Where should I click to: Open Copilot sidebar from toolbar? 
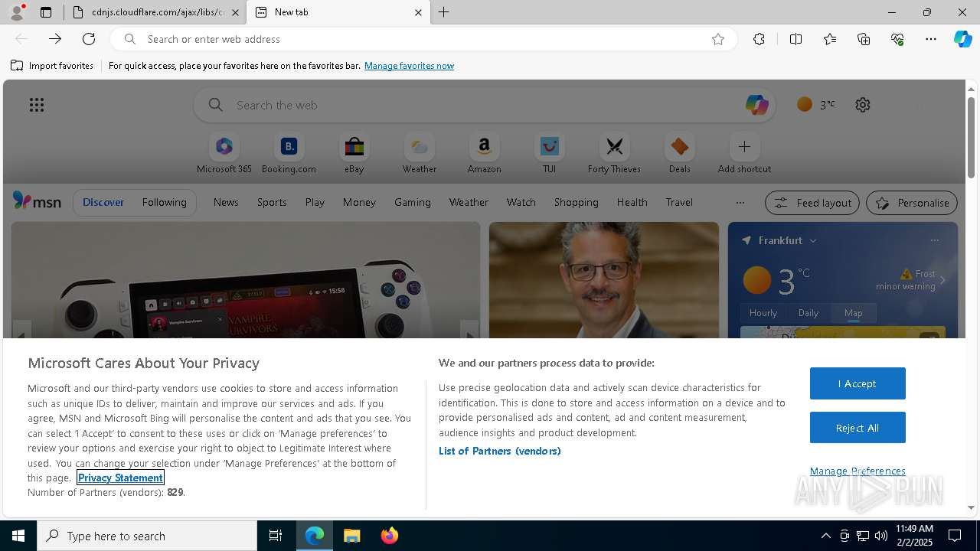pyautogui.click(x=962, y=39)
